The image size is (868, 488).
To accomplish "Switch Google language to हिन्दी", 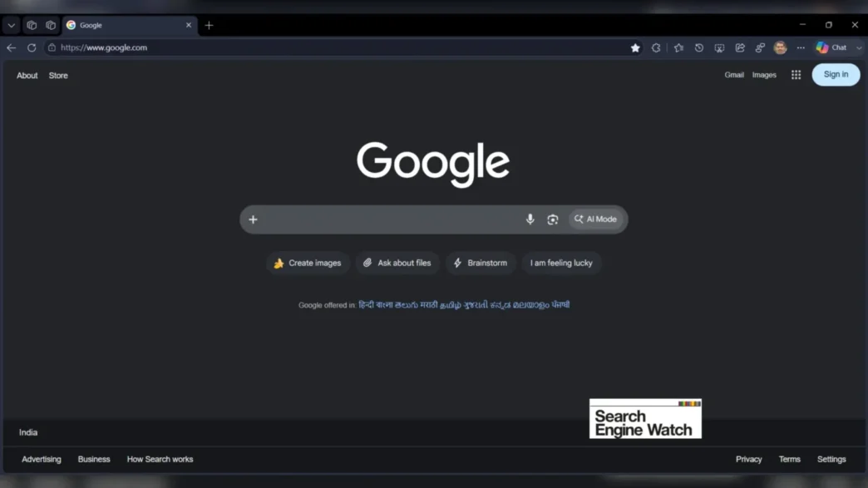I will pyautogui.click(x=366, y=305).
